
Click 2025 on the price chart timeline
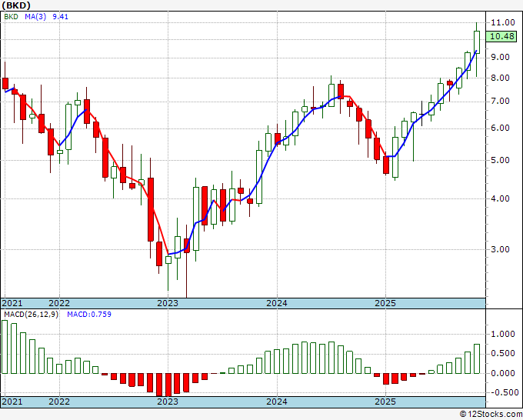tap(385, 303)
